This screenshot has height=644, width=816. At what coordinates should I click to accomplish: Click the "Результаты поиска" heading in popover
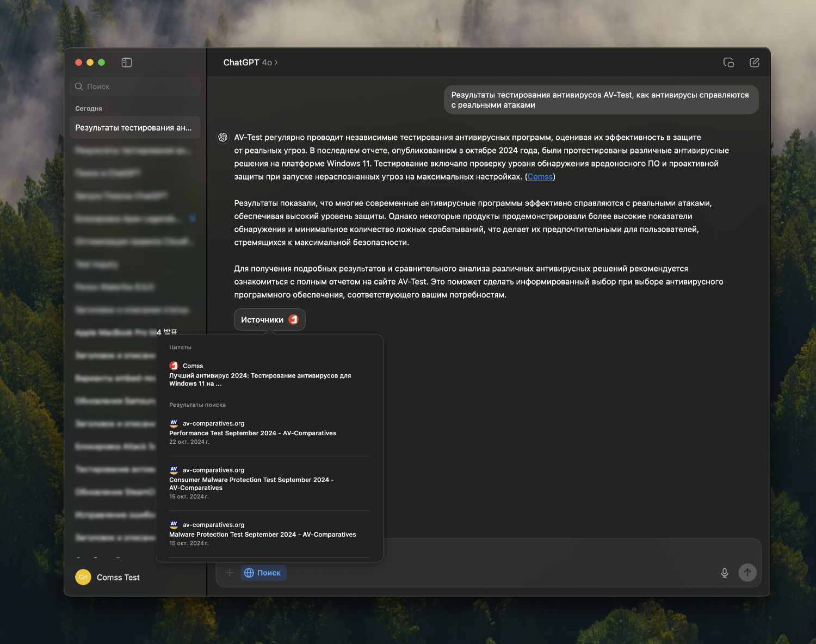click(x=197, y=405)
